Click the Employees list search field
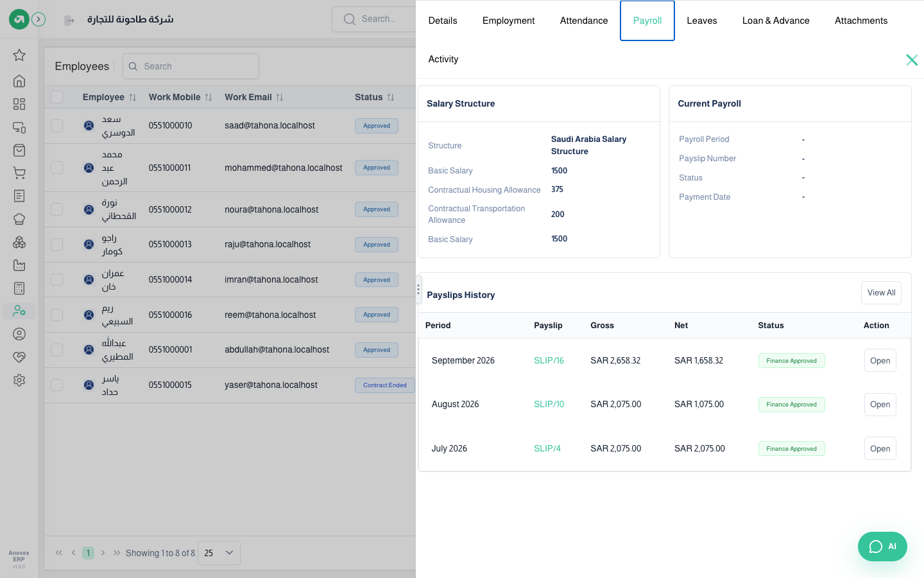Viewport: 924px width, 578px height. [191, 66]
